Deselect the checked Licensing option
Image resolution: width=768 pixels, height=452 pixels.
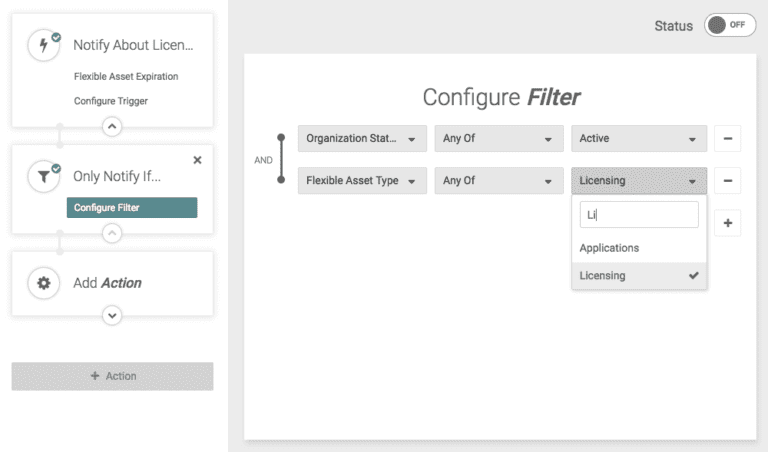(639, 276)
